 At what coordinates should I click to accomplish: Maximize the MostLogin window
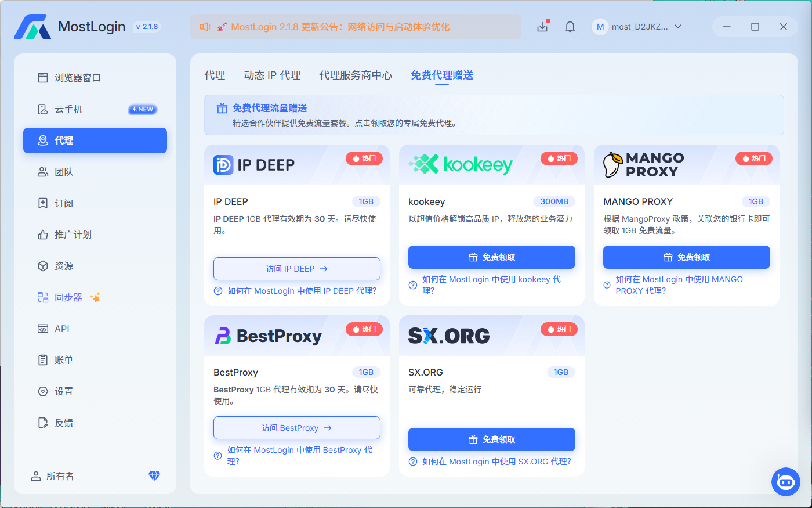755,27
